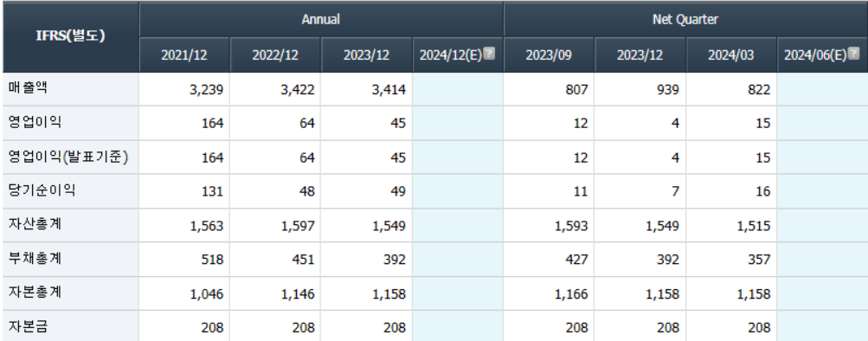Select the 자본총계 row label

tap(35, 293)
